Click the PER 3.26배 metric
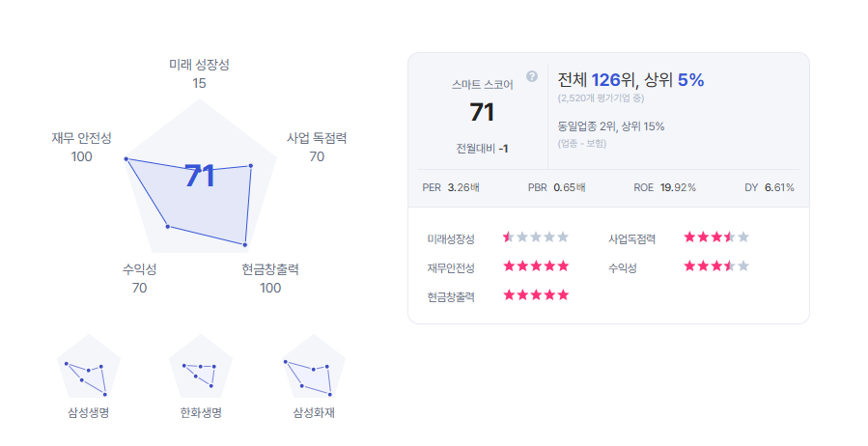868x446 pixels. pyautogui.click(x=451, y=187)
